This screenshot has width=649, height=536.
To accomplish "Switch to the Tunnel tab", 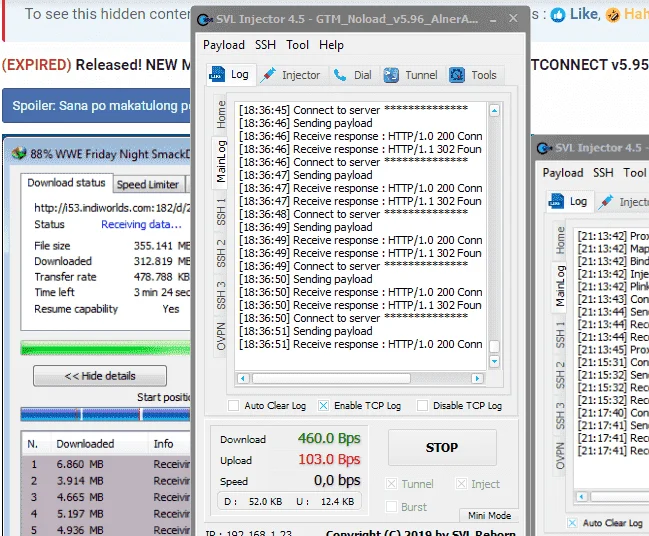I will tap(411, 75).
